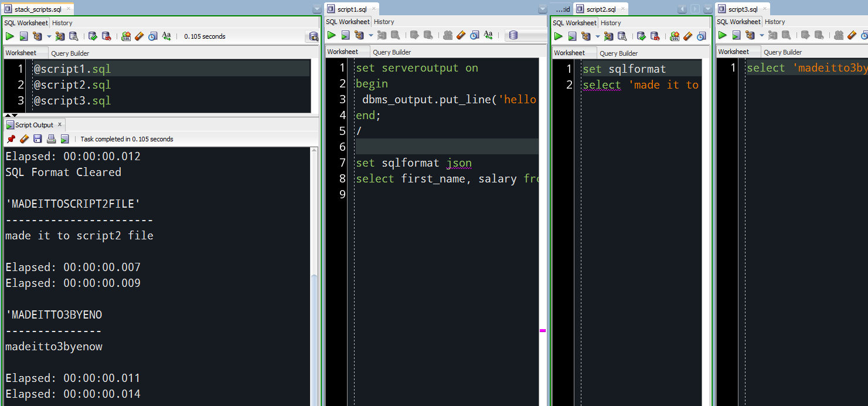Open Explain Plan dropdown in script3.sql
This screenshot has height=406, width=868.
761,35
